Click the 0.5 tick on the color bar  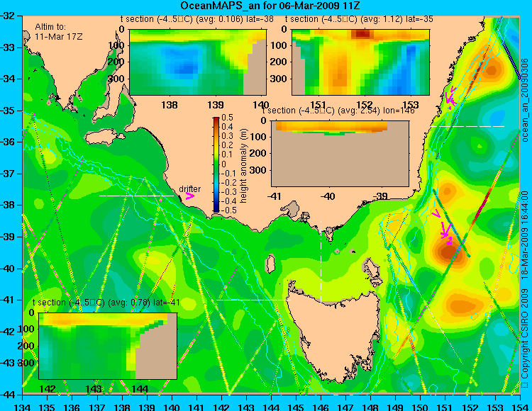tap(227, 118)
